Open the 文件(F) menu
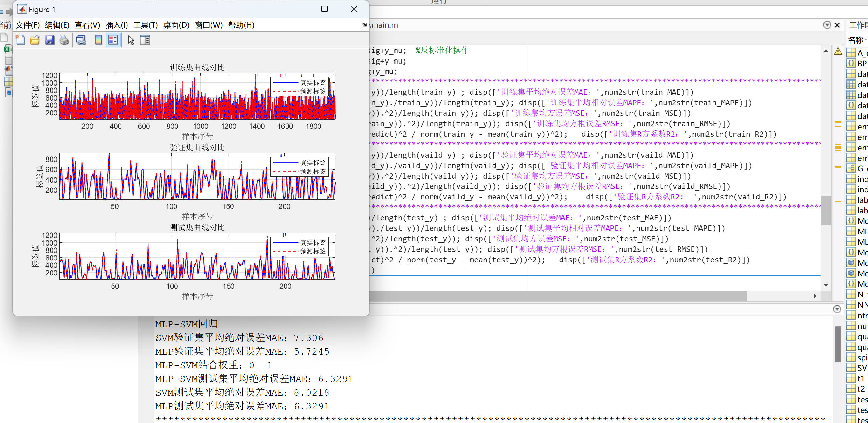 click(28, 25)
